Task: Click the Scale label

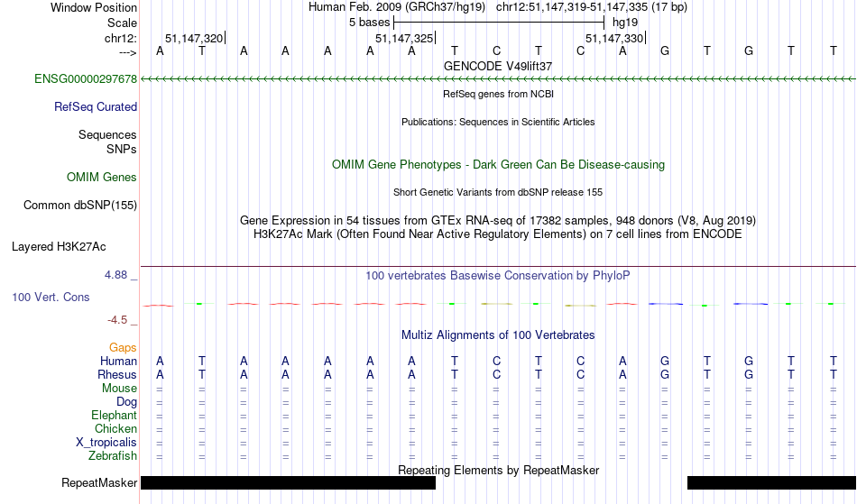Action: (123, 23)
